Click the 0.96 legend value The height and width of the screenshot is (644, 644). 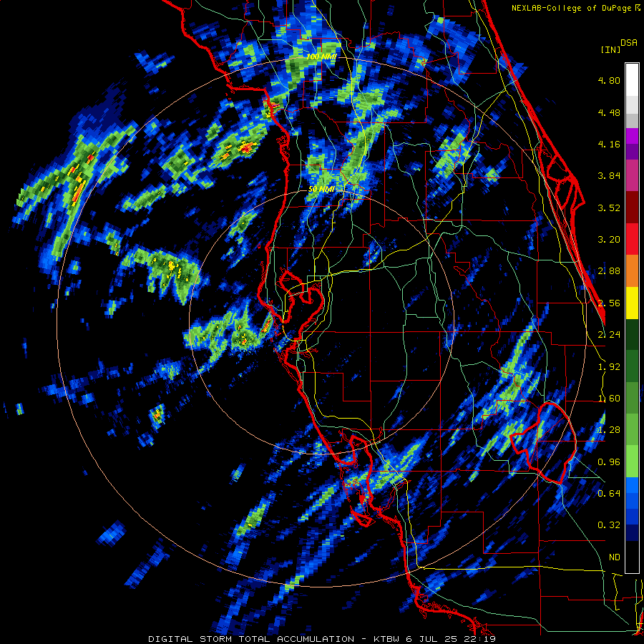coord(609,462)
